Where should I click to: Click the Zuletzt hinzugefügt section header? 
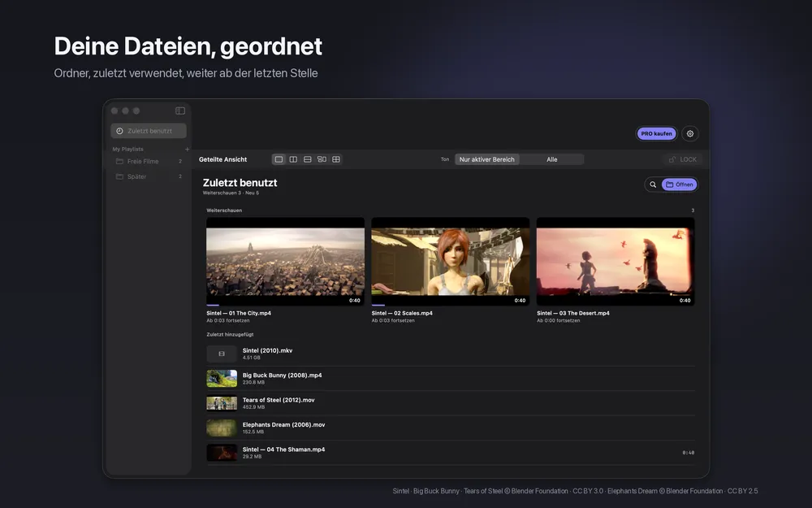[x=230, y=334]
